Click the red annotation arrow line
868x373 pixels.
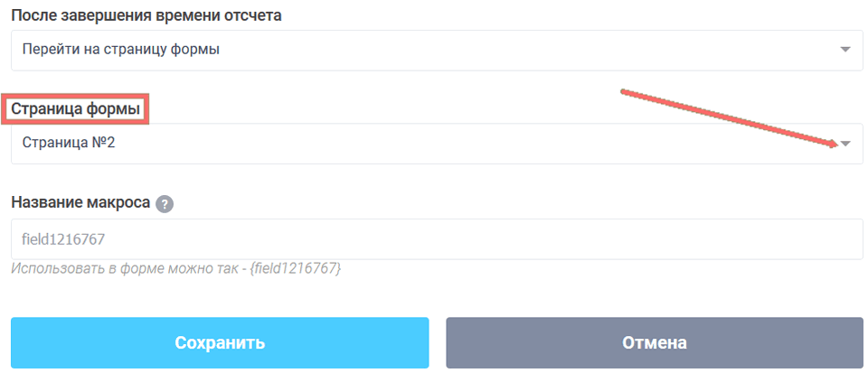[x=723, y=116]
